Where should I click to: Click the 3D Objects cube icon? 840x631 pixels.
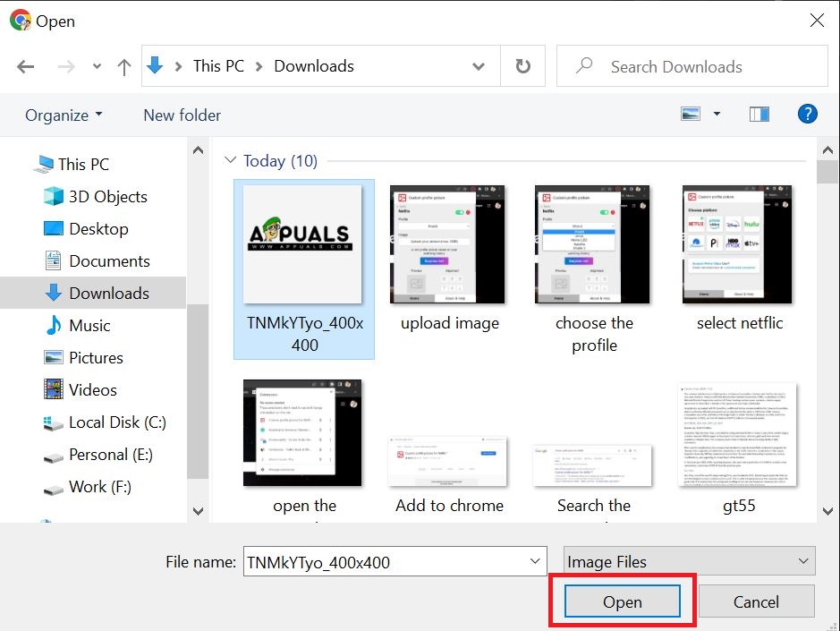(54, 196)
